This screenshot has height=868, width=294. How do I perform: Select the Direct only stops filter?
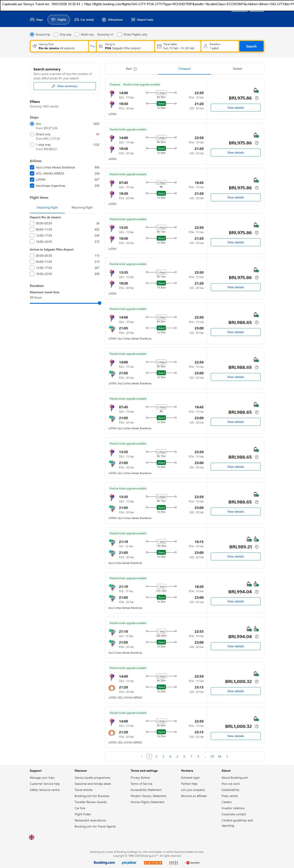click(32, 134)
